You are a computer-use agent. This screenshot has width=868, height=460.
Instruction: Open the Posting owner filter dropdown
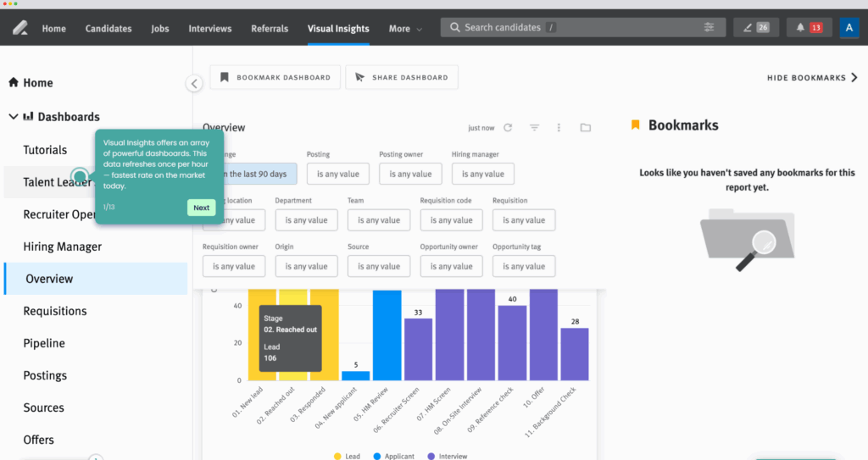[410, 174]
